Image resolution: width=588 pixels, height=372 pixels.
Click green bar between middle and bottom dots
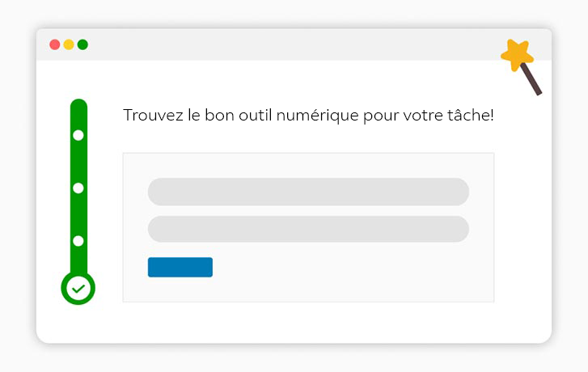coord(78,214)
